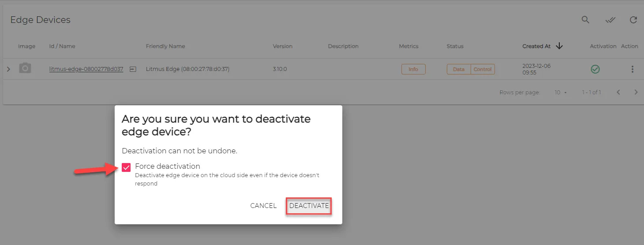The image size is (644, 245).
Task: Go to previous page arrow
Action: (x=618, y=92)
